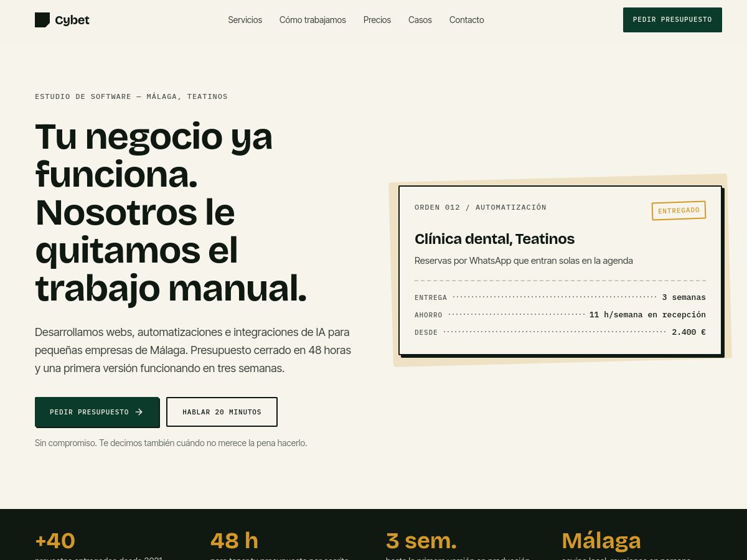The width and height of the screenshot is (747, 560).
Task: Click the Cybet brand name
Action: tap(72, 20)
